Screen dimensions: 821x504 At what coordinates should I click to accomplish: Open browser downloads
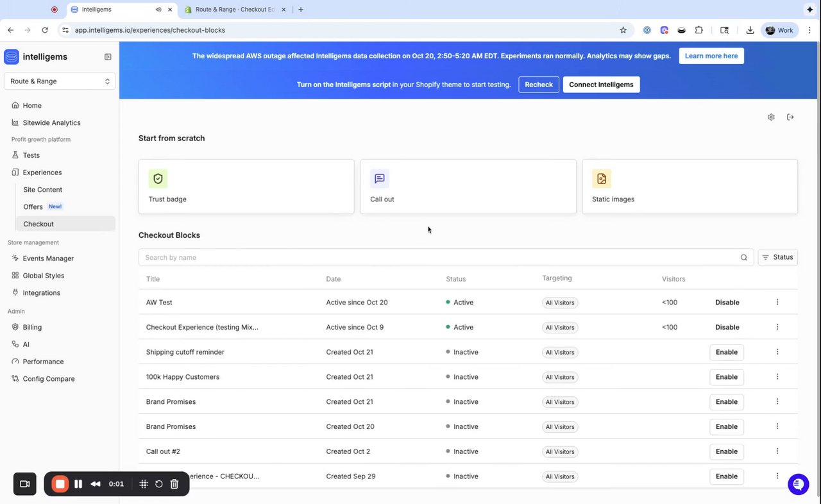coord(750,30)
